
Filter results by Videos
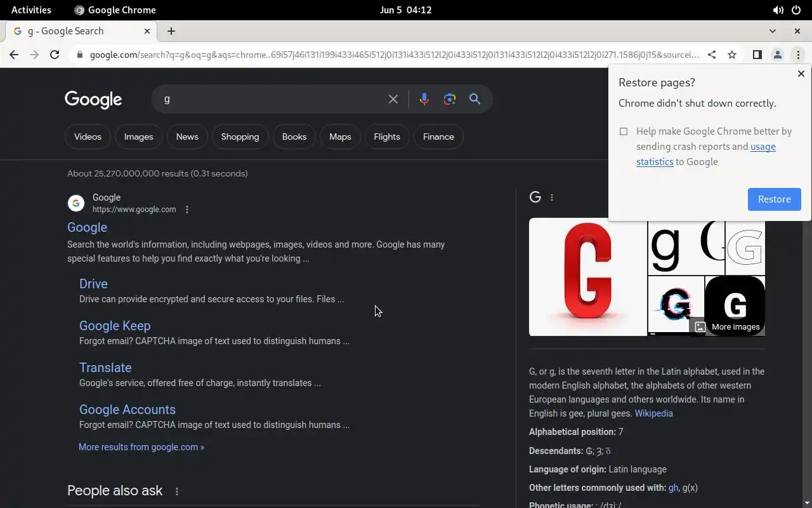[88, 137]
